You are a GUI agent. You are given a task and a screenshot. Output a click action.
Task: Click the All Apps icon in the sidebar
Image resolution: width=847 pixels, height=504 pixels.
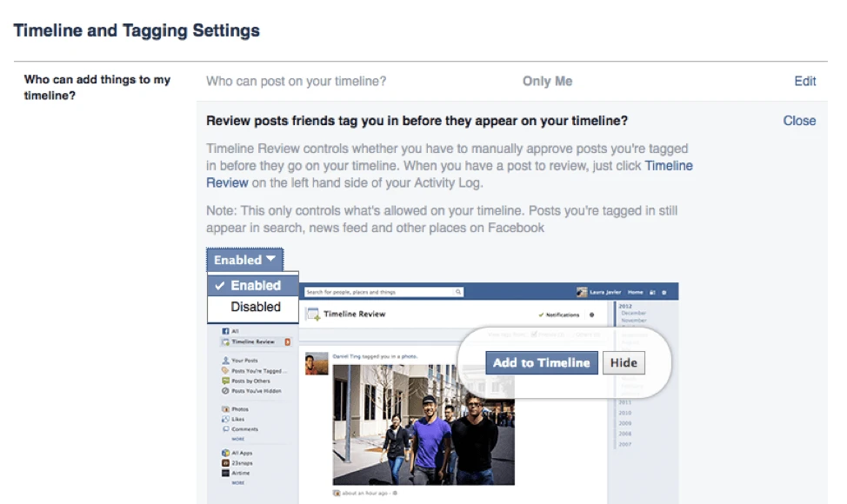coord(224,451)
